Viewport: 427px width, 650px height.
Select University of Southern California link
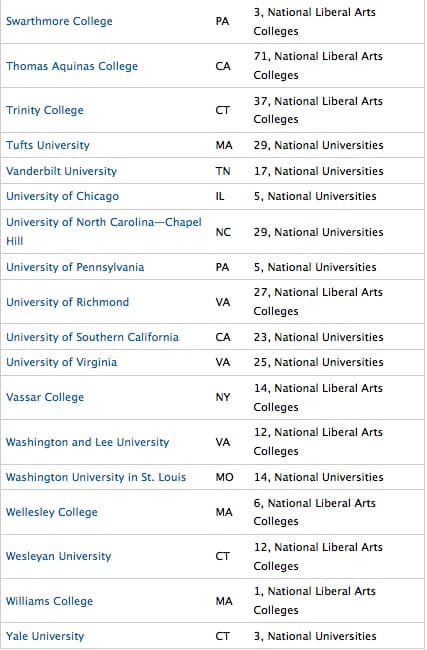tap(92, 337)
